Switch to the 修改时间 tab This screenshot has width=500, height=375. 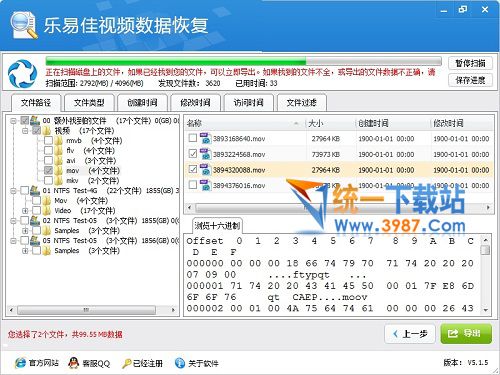coord(195,103)
